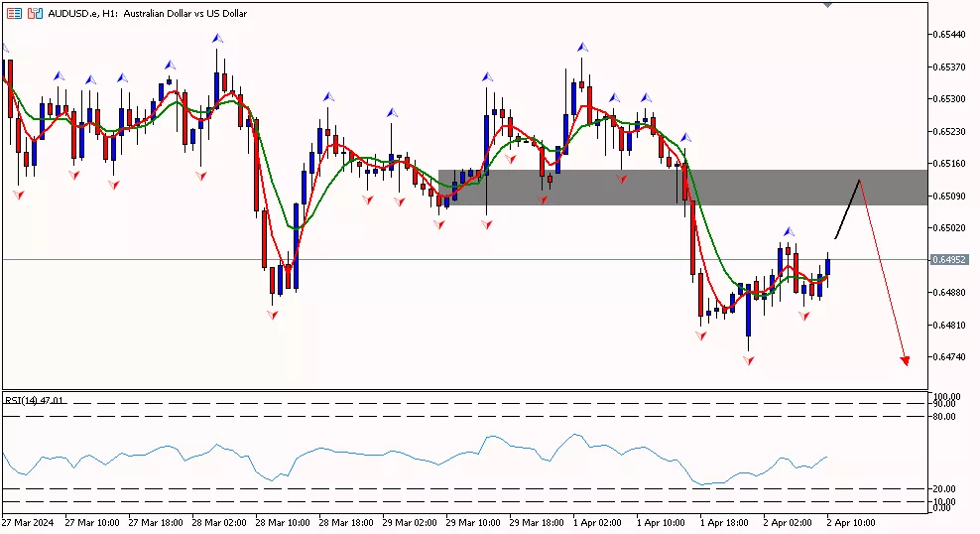Screen dimensions: 980x534
Task: Click the 28 Mar 02:00 time label
Action: [219, 523]
